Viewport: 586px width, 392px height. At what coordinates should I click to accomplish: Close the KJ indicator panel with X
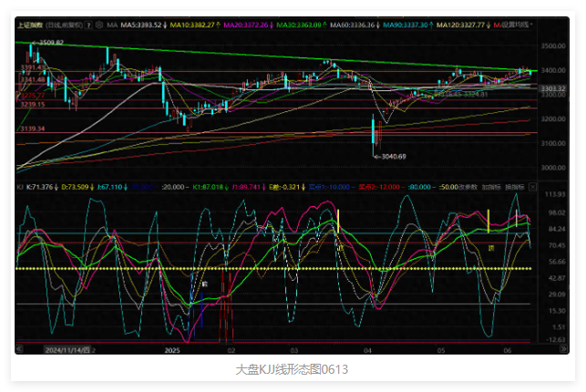point(532,187)
